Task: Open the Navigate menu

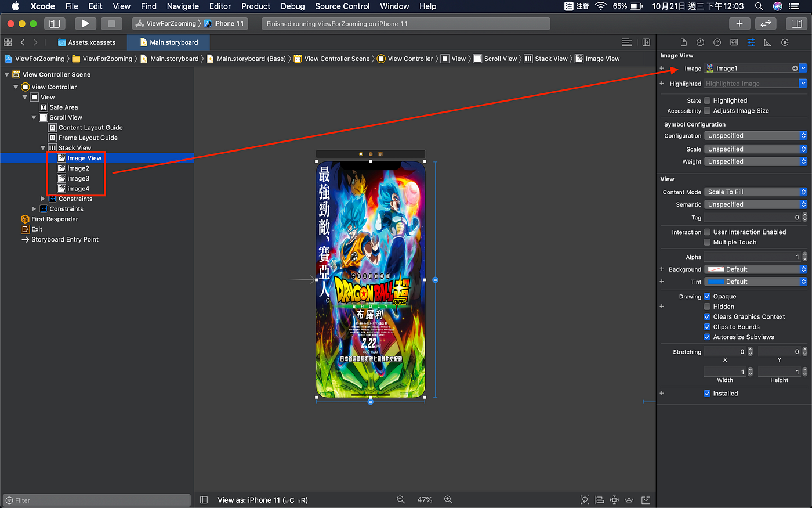Action: pos(183,6)
